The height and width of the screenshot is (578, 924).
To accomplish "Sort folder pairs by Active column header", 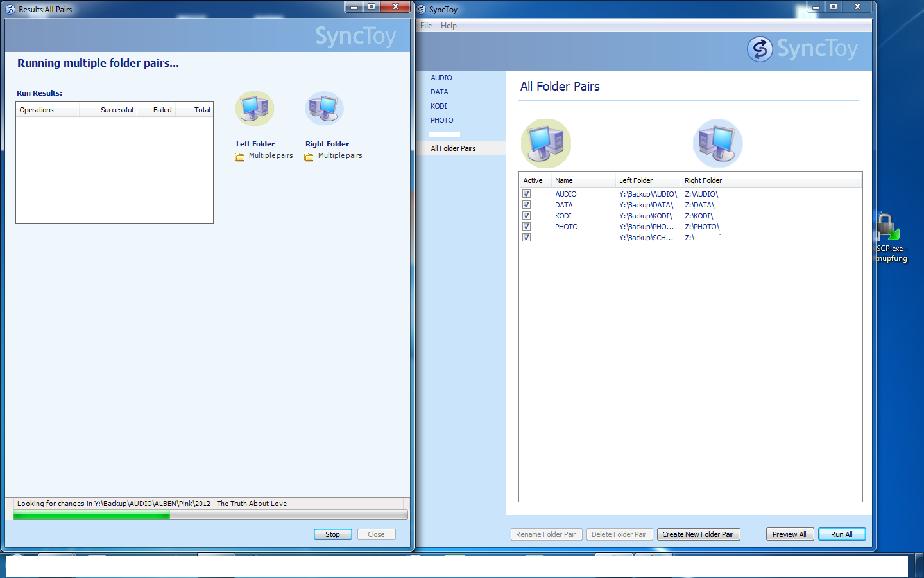I will (x=535, y=180).
